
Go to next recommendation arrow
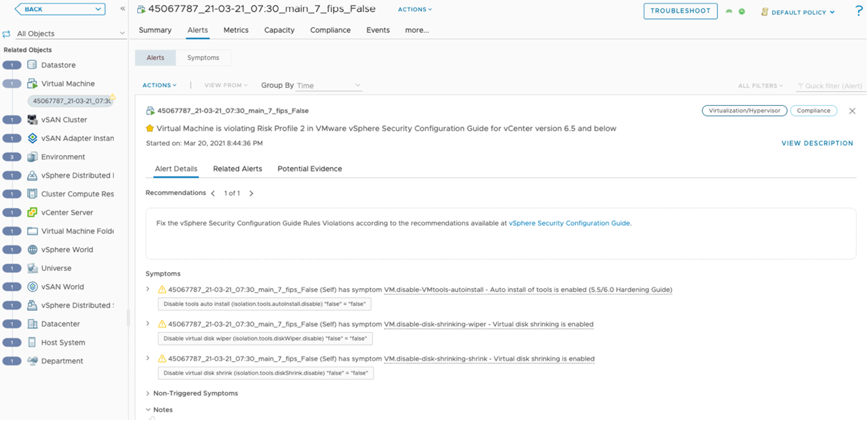coord(251,193)
